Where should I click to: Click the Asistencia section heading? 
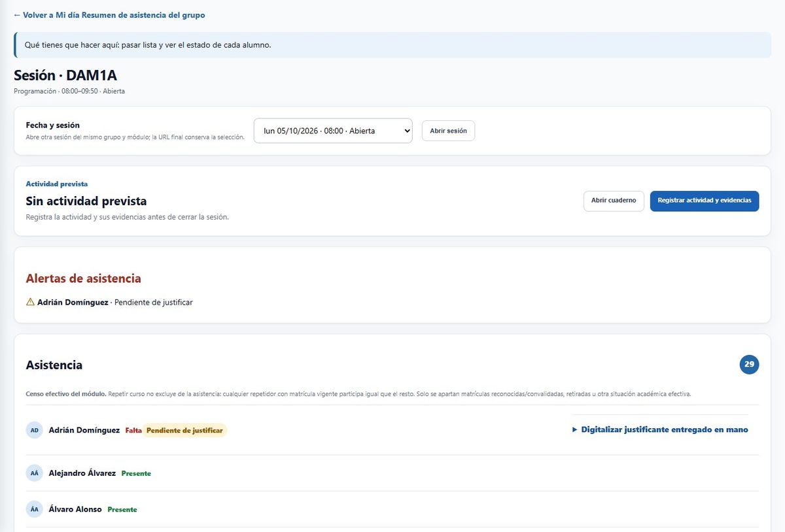(54, 365)
